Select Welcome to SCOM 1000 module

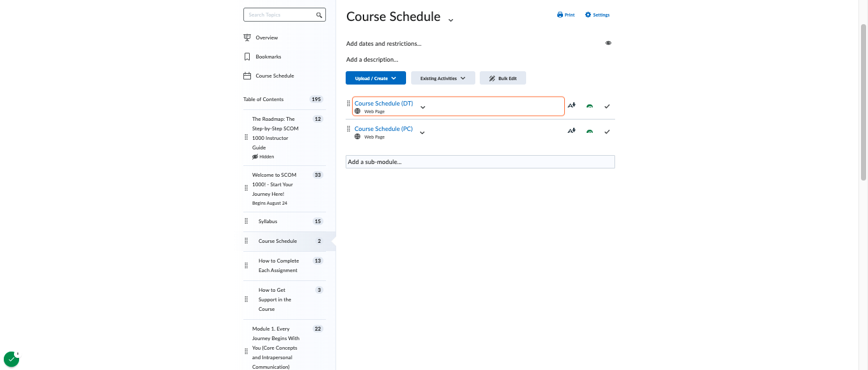274,184
